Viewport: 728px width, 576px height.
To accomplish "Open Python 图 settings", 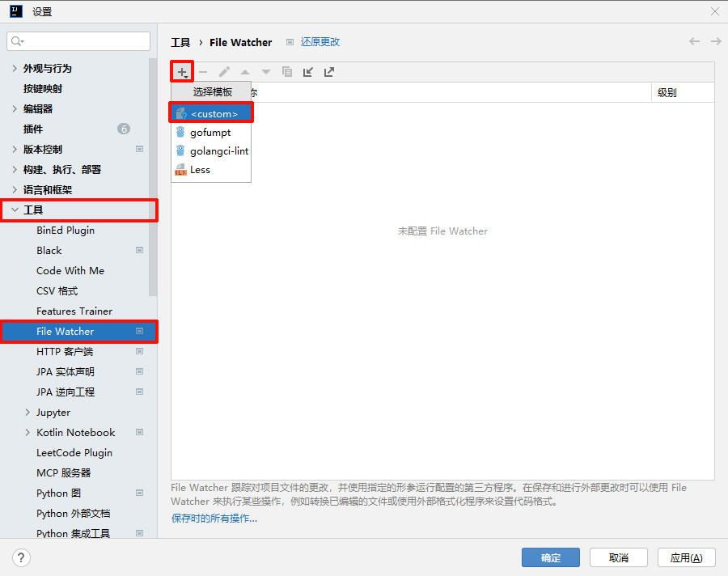I will [x=59, y=493].
